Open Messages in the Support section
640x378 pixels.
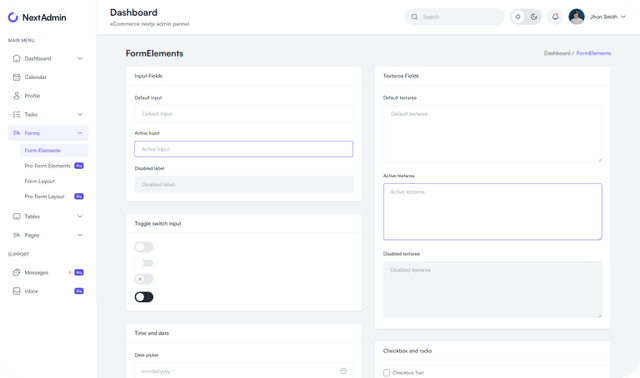[x=48, y=272]
